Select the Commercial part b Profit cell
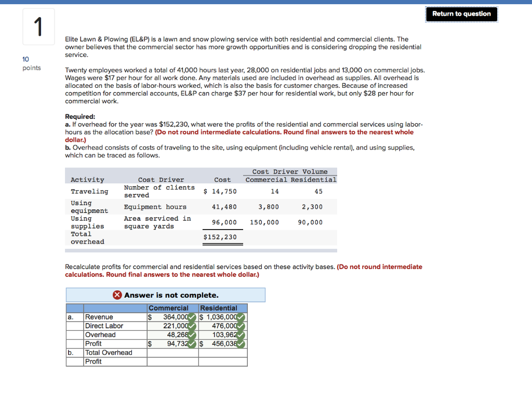This screenshot has width=532, height=401. point(172,362)
